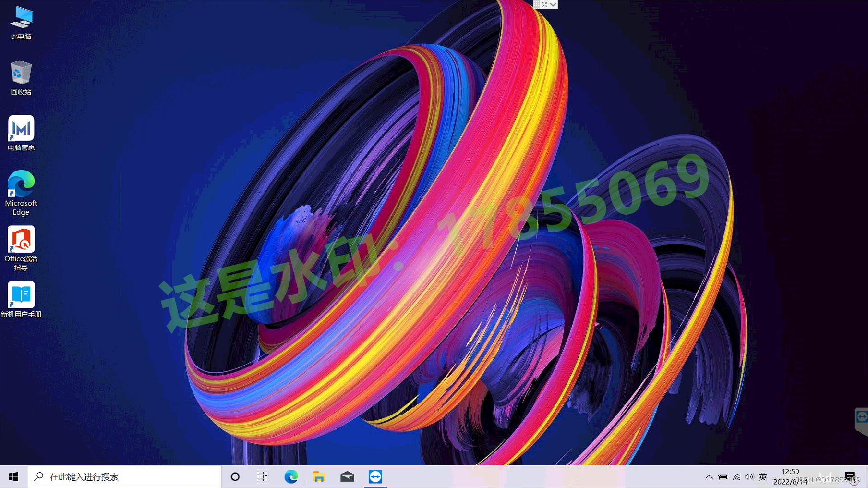Open File Explorer from the taskbar

tap(319, 476)
